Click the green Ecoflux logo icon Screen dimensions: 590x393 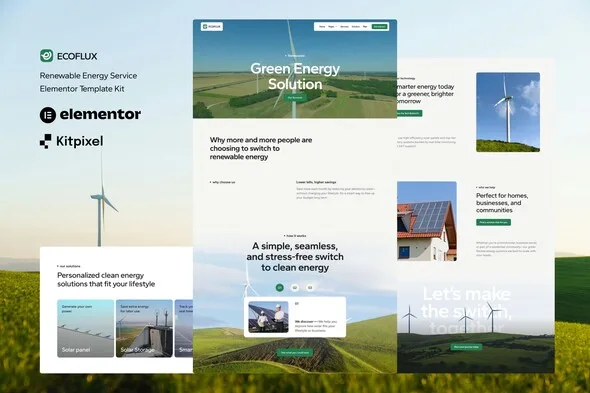pos(47,56)
